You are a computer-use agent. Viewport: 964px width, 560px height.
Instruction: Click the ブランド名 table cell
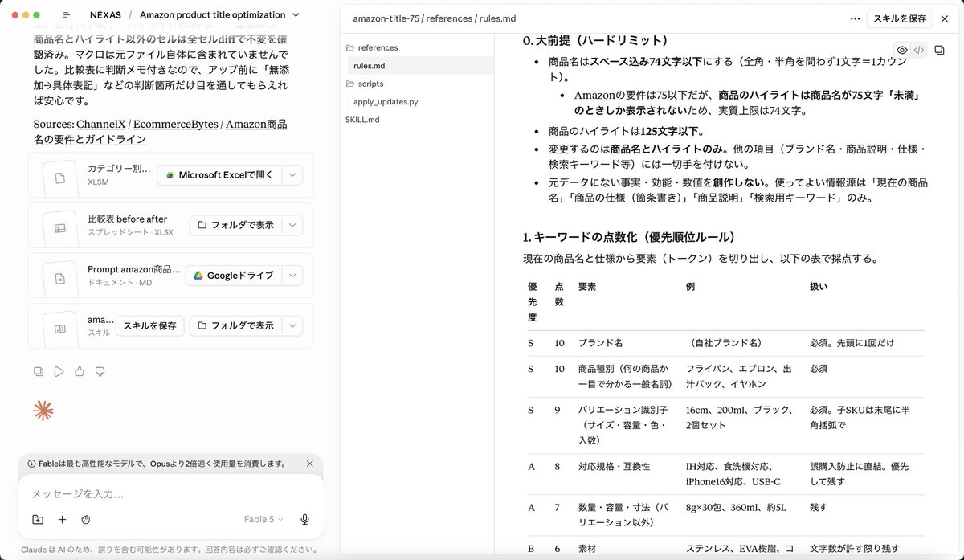pyautogui.click(x=600, y=343)
